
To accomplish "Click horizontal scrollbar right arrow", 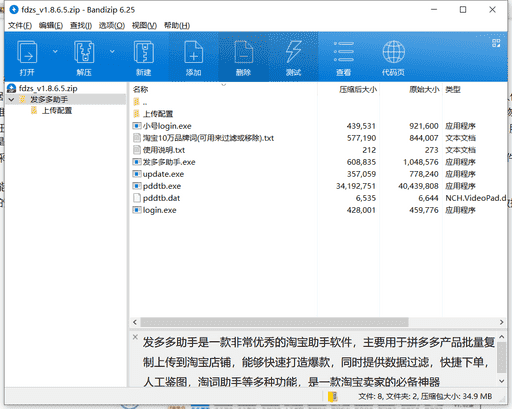I will tap(501, 322).
